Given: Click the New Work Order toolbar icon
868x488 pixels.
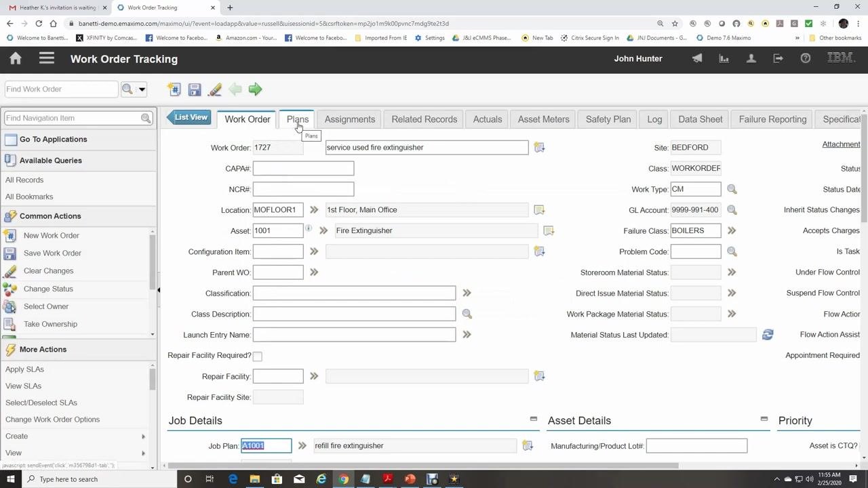Looking at the screenshot, I should tap(174, 89).
